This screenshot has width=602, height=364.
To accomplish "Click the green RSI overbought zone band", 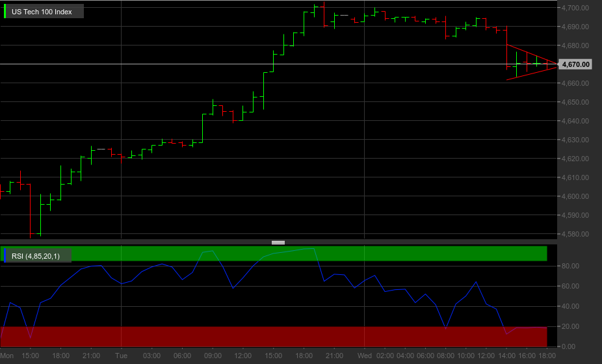I will [x=273, y=253].
